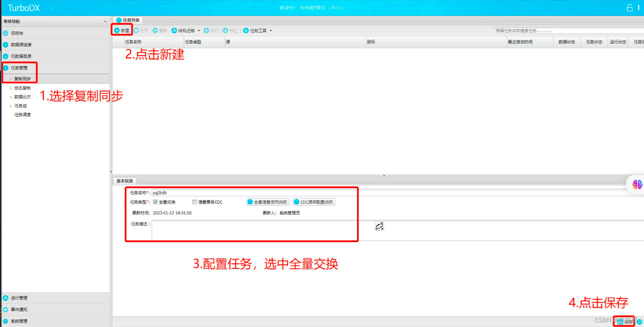Viewport: 644px width, 327px height.
Task: Select the 复制同步 tree item
Action: [x=22, y=79]
